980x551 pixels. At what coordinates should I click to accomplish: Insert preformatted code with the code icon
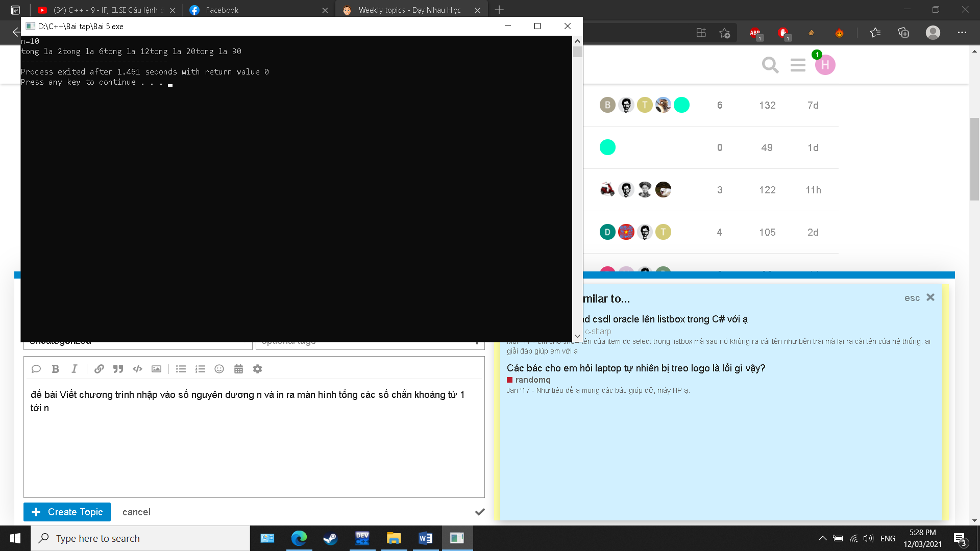click(x=137, y=369)
